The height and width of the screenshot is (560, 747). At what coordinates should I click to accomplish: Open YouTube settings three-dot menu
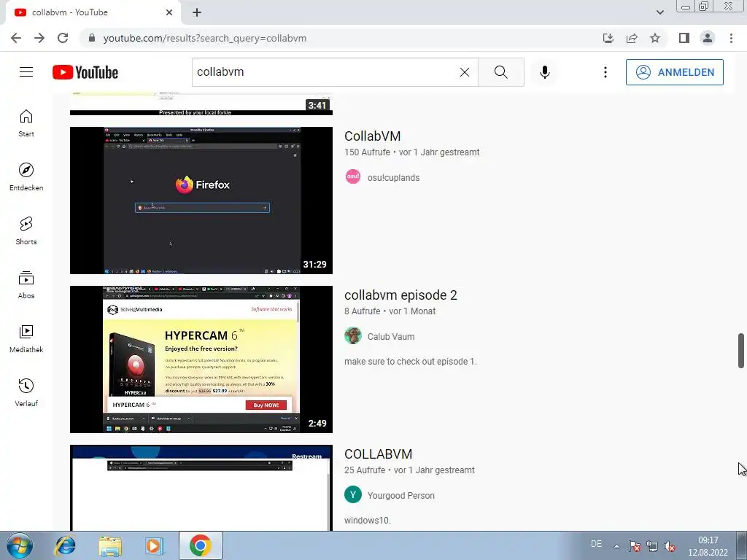(x=605, y=72)
